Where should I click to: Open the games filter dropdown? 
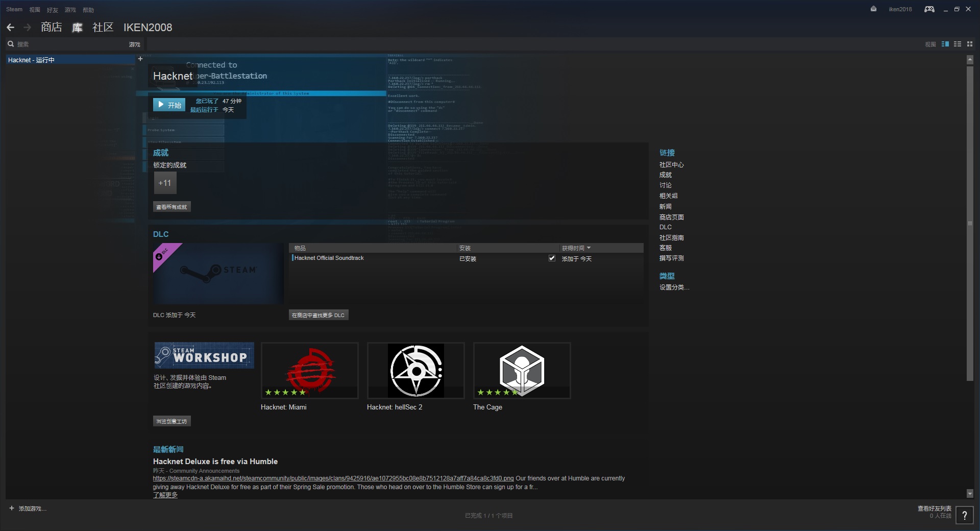[134, 44]
